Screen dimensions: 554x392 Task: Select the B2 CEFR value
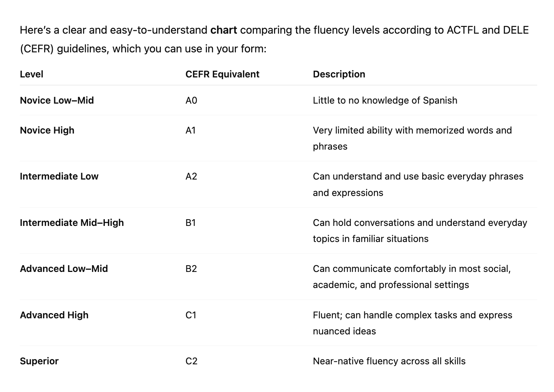pyautogui.click(x=191, y=269)
